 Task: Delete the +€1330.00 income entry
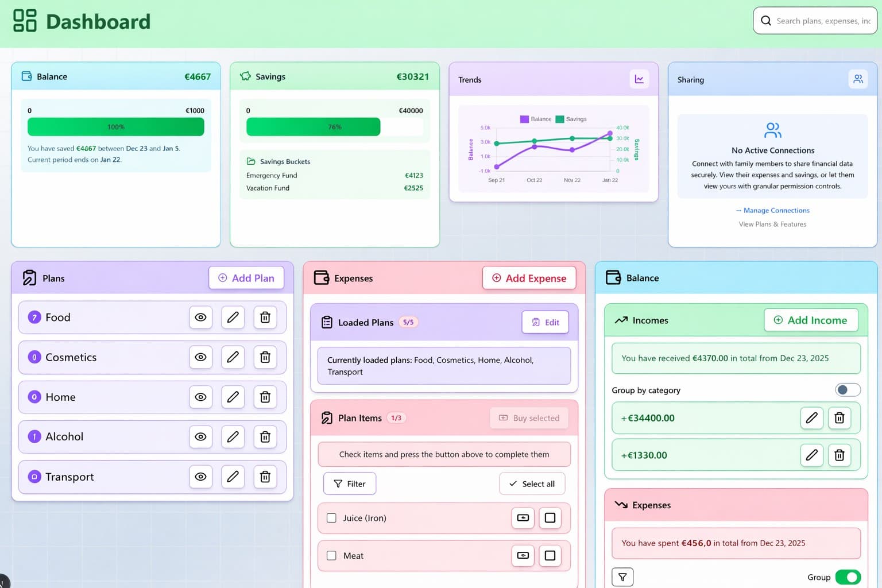point(840,455)
